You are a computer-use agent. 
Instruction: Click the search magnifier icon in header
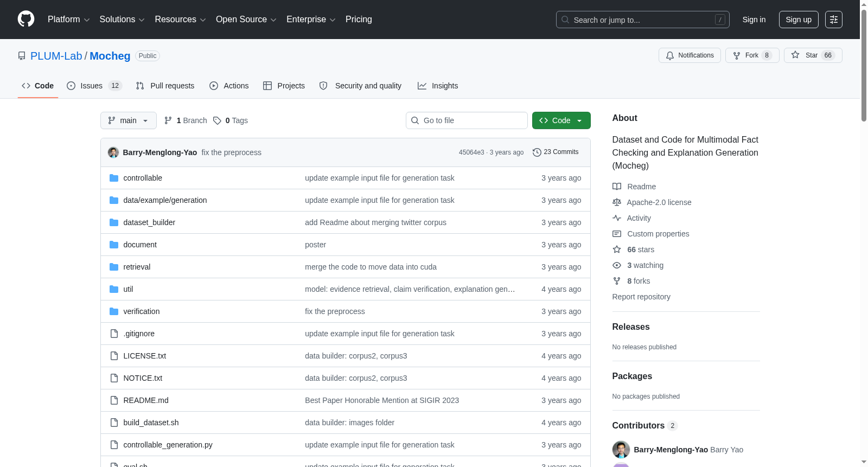coord(565,20)
